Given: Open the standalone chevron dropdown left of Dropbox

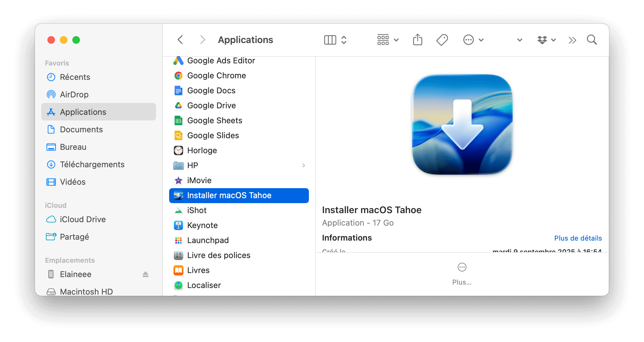Looking at the screenshot, I should 520,40.
